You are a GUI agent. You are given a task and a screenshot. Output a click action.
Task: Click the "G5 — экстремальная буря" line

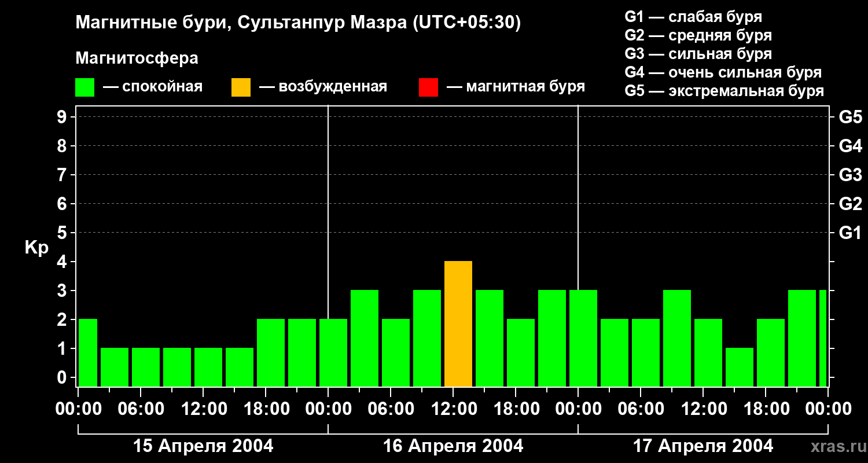(x=724, y=91)
